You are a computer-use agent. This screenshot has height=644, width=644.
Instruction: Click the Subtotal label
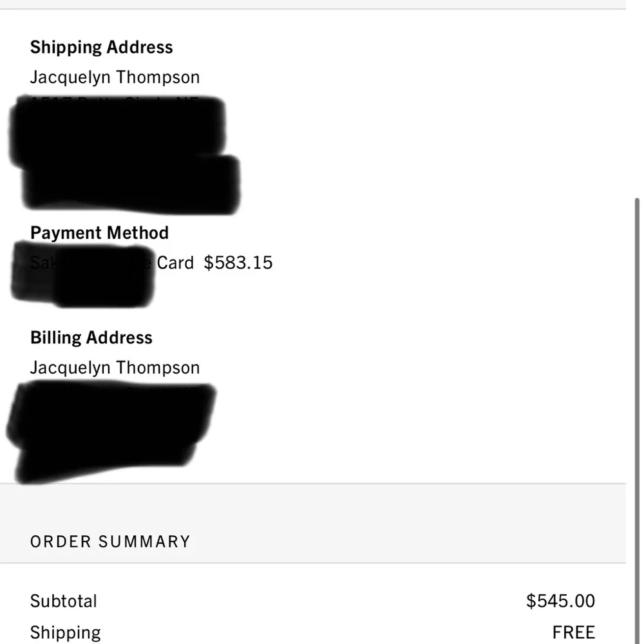[63, 601]
